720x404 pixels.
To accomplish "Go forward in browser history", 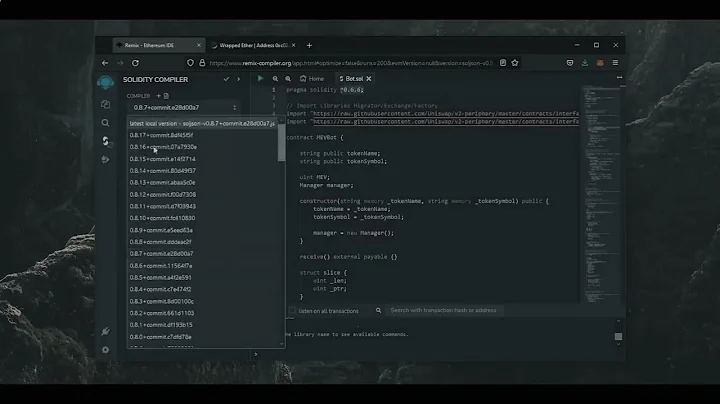I will pyautogui.click(x=120, y=63).
